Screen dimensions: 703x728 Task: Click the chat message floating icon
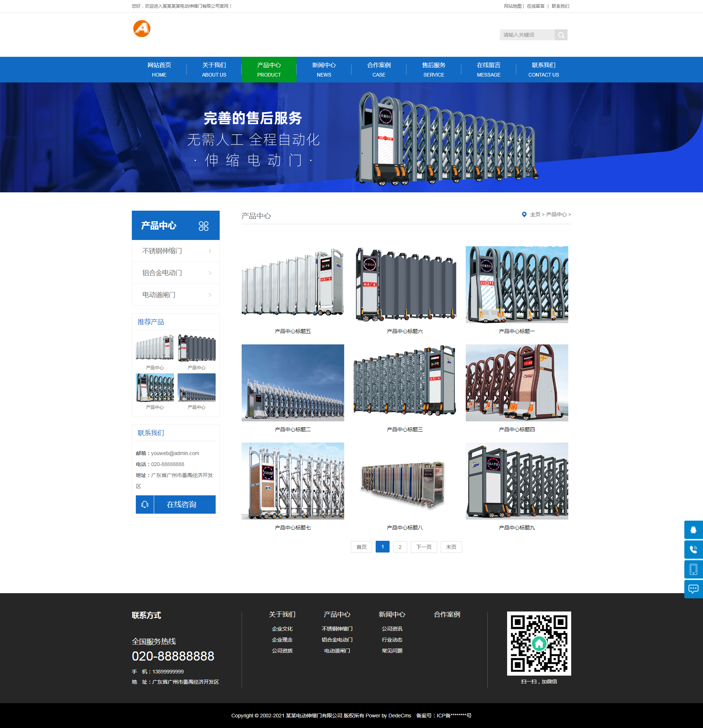(693, 589)
